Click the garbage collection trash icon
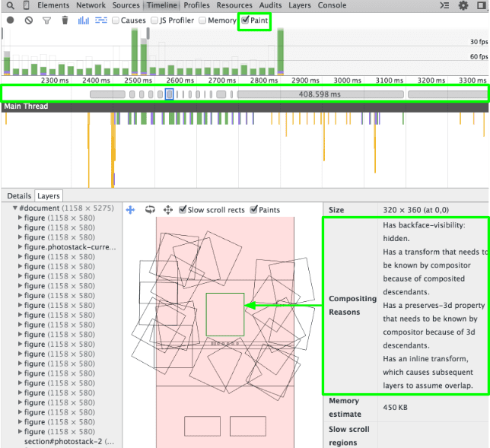The width and height of the screenshot is (490, 448). pyautogui.click(x=65, y=21)
